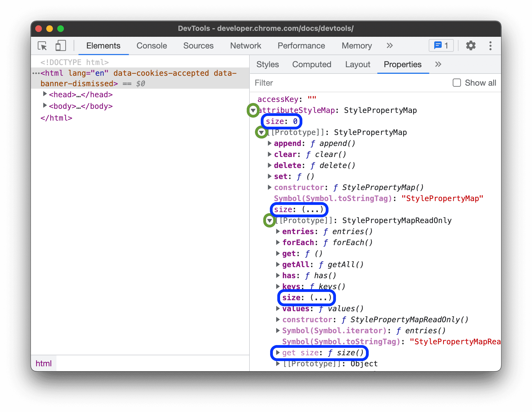Enable Show all checkbox in Properties
Image resolution: width=532 pixels, height=412 pixels.
coord(457,83)
